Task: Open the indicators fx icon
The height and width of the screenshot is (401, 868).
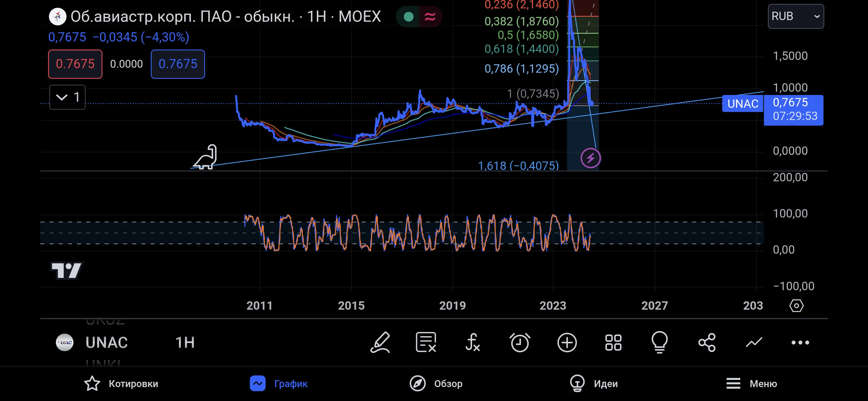Action: click(x=472, y=342)
